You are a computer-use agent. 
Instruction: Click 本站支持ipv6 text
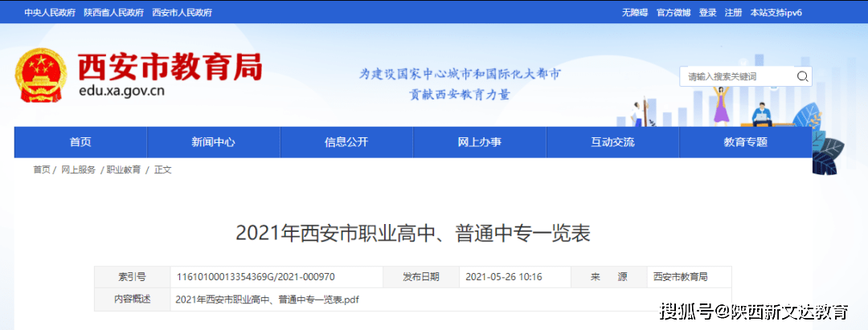point(776,12)
